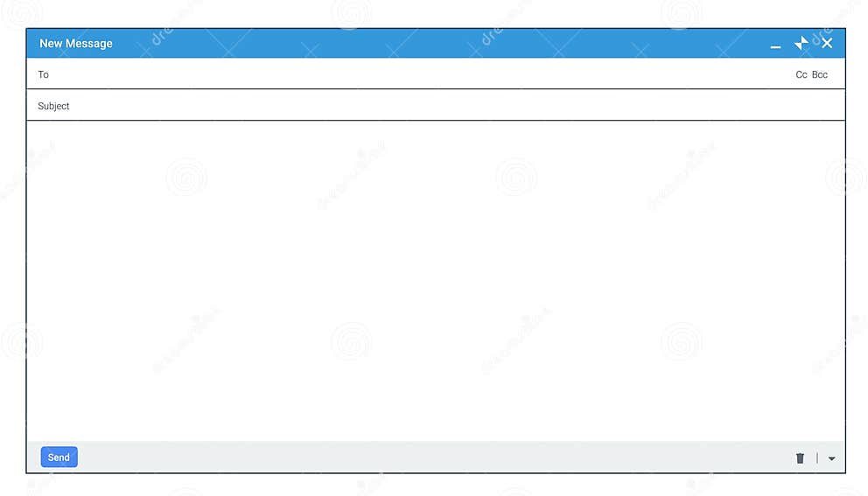Focus the To recipients field

click(x=421, y=74)
